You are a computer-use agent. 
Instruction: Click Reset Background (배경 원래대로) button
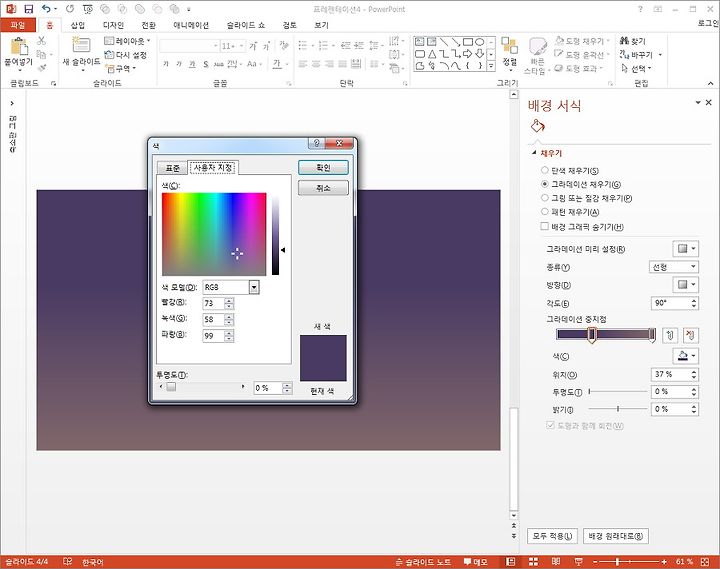point(615,535)
